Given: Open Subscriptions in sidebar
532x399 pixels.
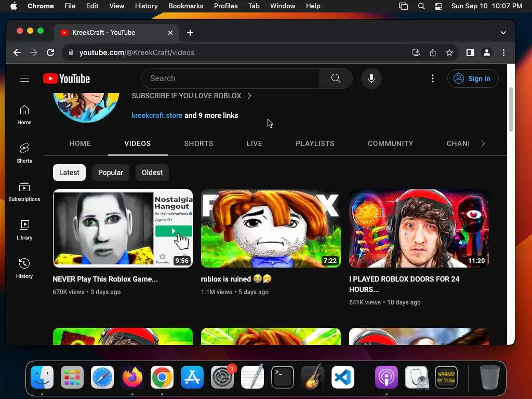Looking at the screenshot, I should pyautogui.click(x=24, y=191).
